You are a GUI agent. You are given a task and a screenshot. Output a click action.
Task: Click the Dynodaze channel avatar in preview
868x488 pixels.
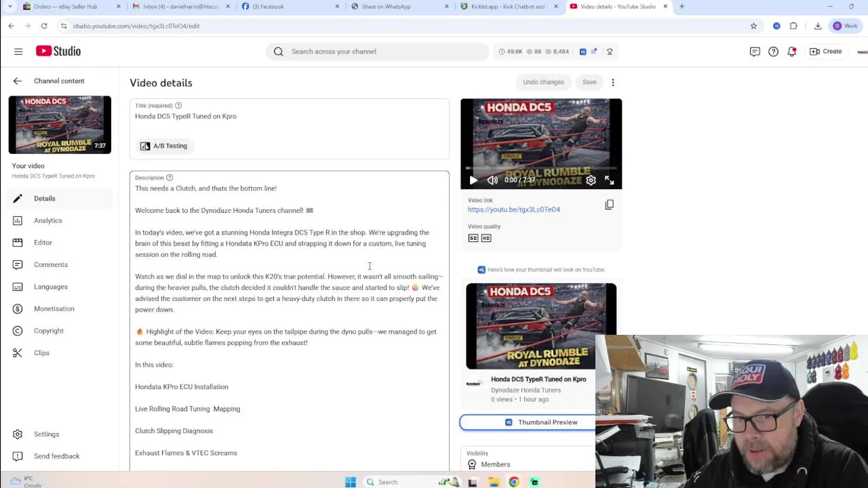474,384
